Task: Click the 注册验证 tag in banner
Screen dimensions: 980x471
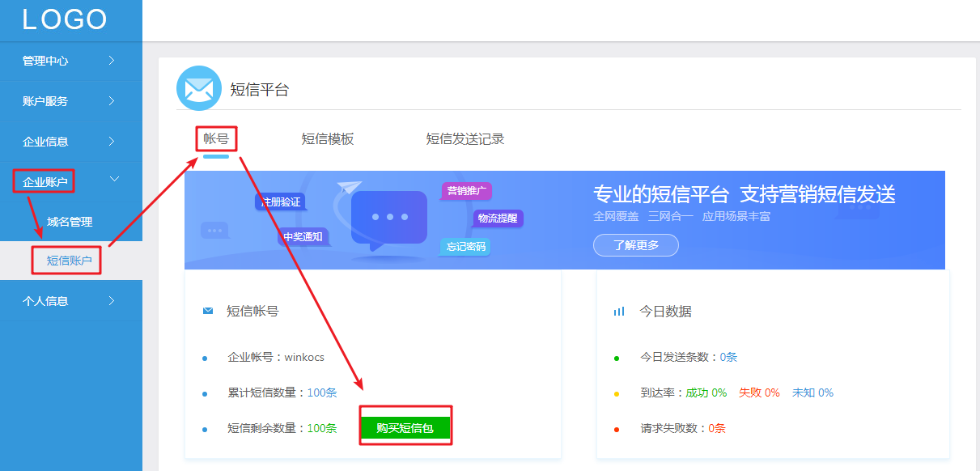Action: pos(281,202)
